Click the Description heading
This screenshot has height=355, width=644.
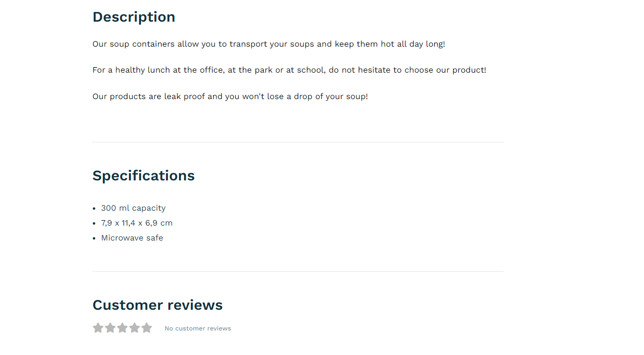pyautogui.click(x=134, y=17)
